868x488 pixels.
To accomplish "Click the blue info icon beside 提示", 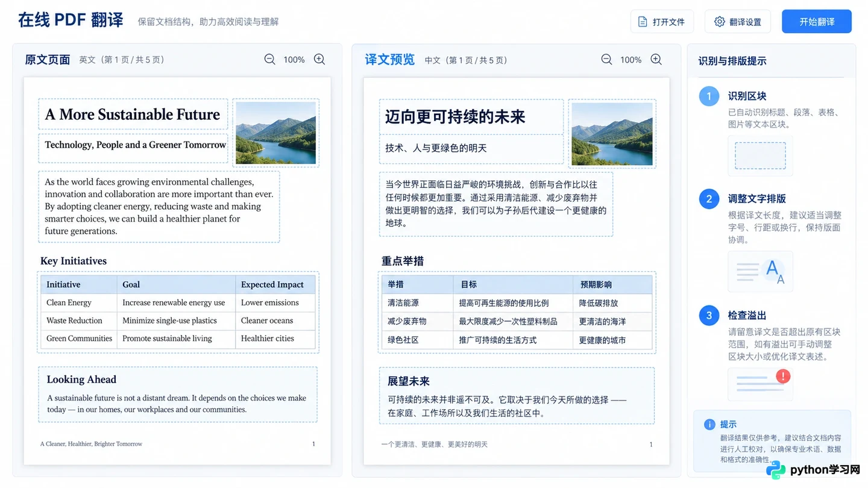I will pos(709,424).
